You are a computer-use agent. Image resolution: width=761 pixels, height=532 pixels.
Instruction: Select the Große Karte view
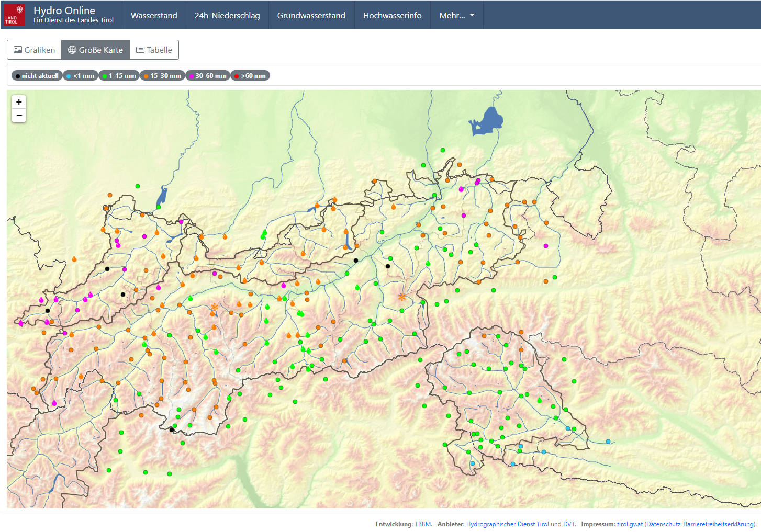point(96,50)
